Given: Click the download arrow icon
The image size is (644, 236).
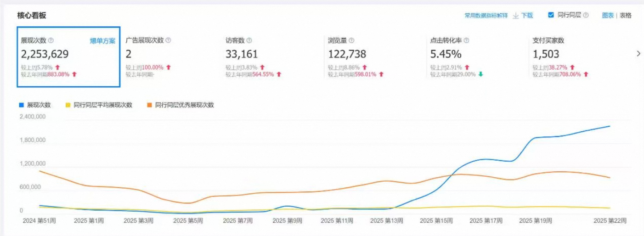Looking at the screenshot, I should [x=516, y=16].
